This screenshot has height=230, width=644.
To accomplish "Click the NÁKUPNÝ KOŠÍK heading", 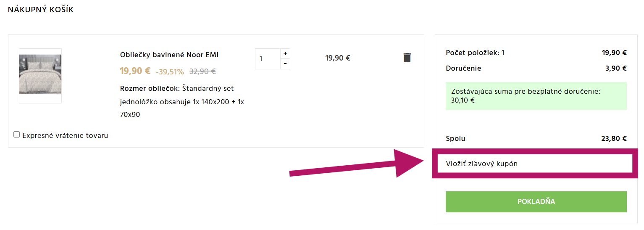I will click(41, 10).
